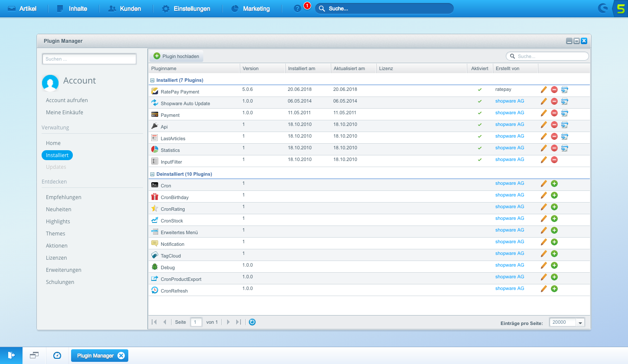The width and height of the screenshot is (628, 364).
Task: Uninstall the InputFilter plugin
Action: click(554, 160)
